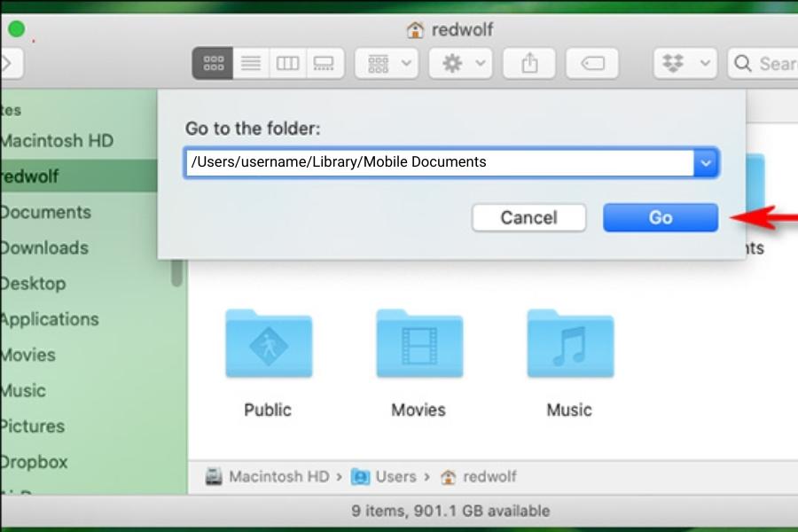The height and width of the screenshot is (532, 798).
Task: Switch to list view in Finder
Action: point(250,62)
